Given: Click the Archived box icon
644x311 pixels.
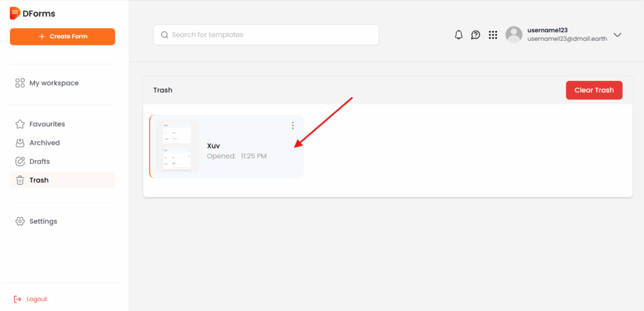Looking at the screenshot, I should point(20,143).
